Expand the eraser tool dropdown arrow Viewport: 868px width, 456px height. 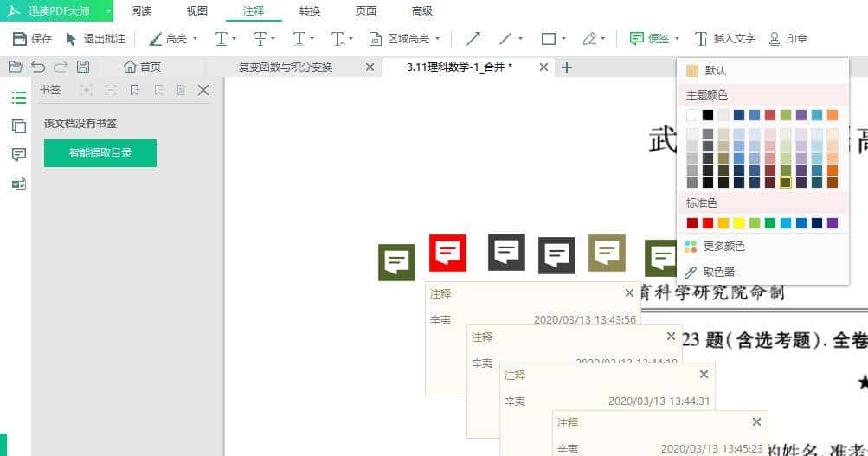(x=603, y=39)
